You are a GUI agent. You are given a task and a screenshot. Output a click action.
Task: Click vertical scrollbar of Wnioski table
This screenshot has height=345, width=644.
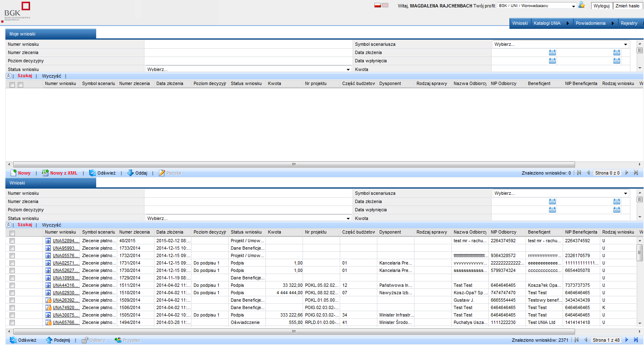pyautogui.click(x=640, y=253)
